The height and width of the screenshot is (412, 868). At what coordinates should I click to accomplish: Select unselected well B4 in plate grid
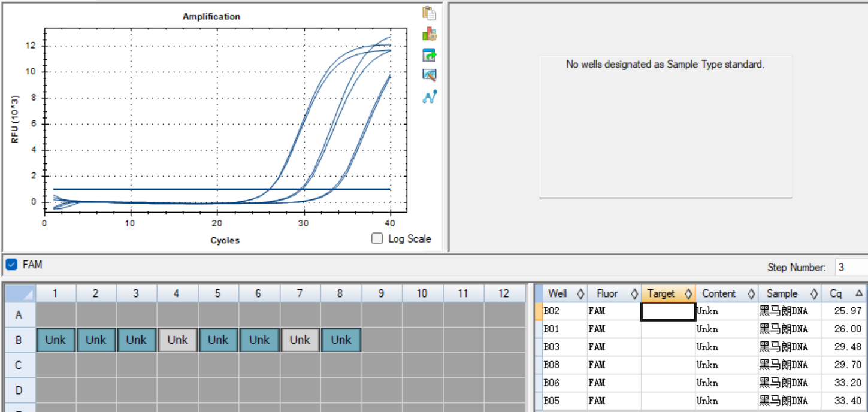(x=177, y=340)
